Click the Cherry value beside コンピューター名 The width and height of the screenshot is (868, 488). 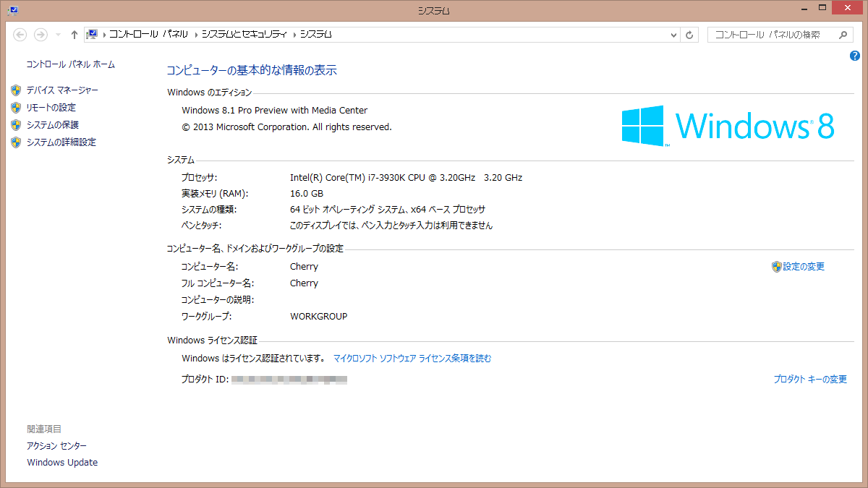[x=304, y=267]
